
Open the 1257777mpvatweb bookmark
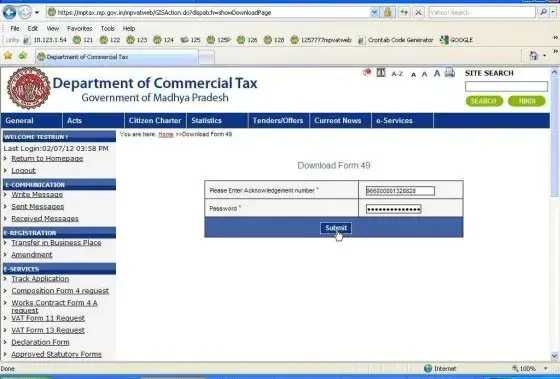click(x=321, y=40)
